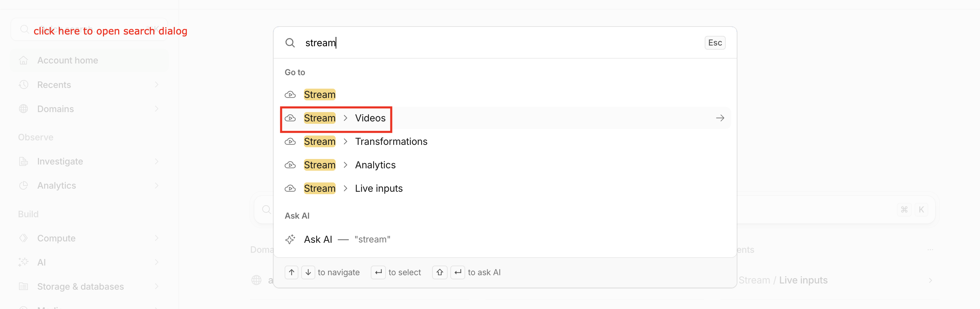Open Analytics in the sidebar

pos(89,185)
